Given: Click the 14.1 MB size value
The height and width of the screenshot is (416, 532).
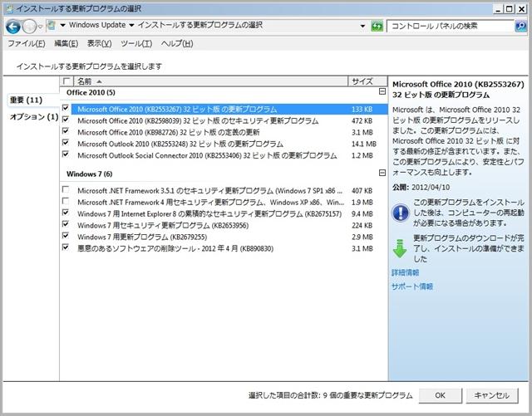Looking at the screenshot, I should pos(364,144).
